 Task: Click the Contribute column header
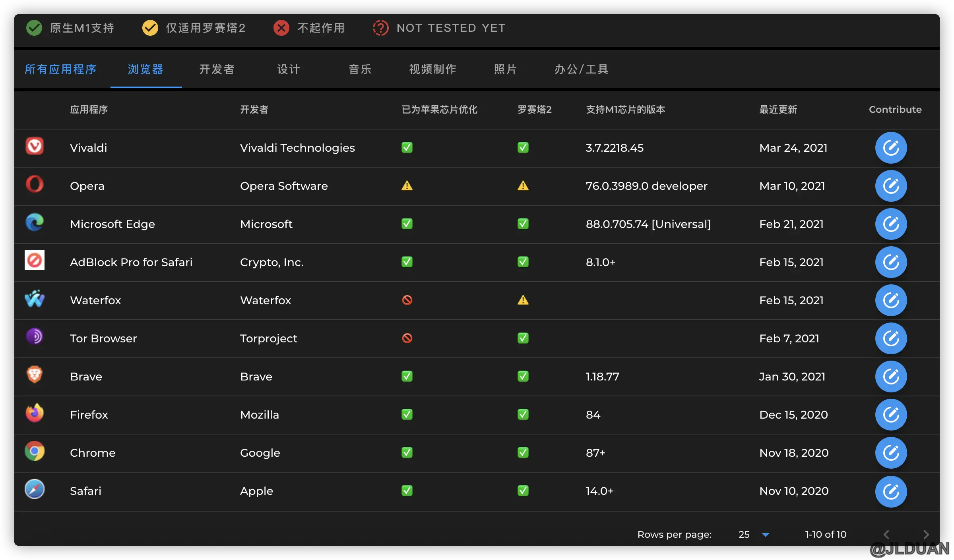pyautogui.click(x=895, y=110)
